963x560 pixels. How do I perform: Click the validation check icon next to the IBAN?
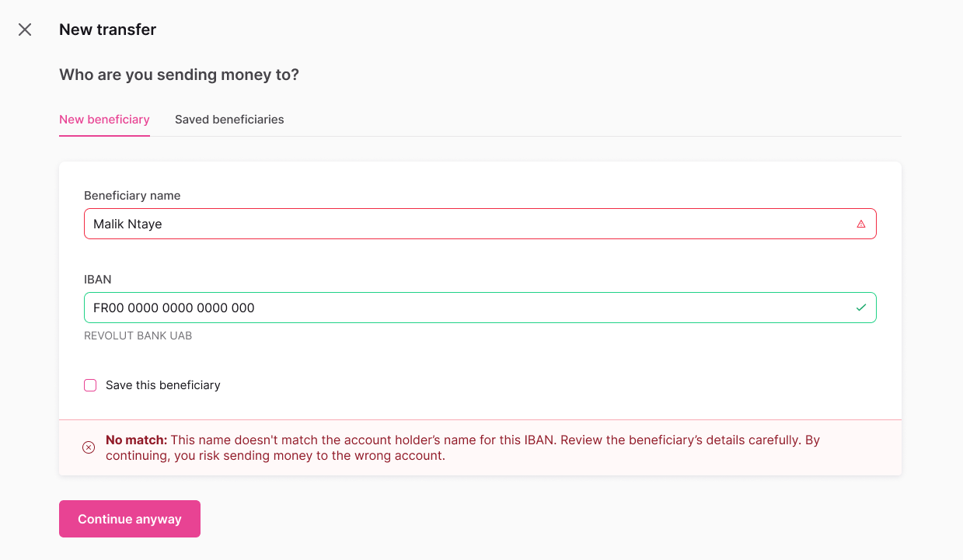[x=860, y=307]
